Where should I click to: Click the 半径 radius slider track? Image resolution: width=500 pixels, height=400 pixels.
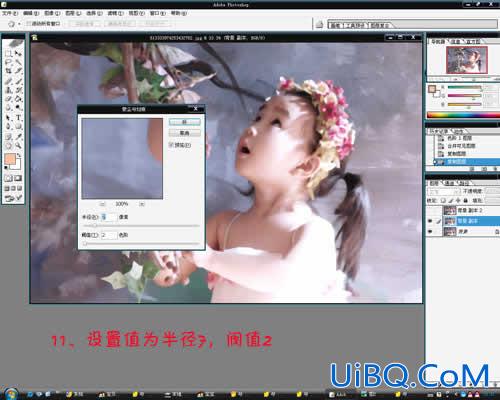point(141,226)
